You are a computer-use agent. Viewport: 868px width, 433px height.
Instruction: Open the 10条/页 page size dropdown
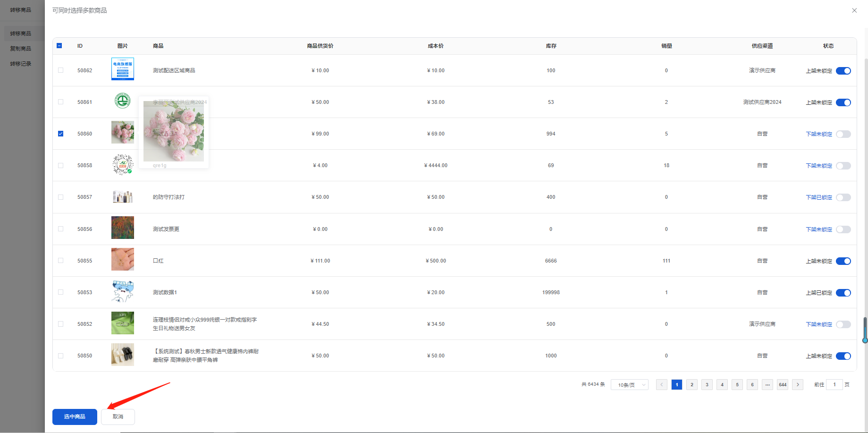click(x=630, y=385)
